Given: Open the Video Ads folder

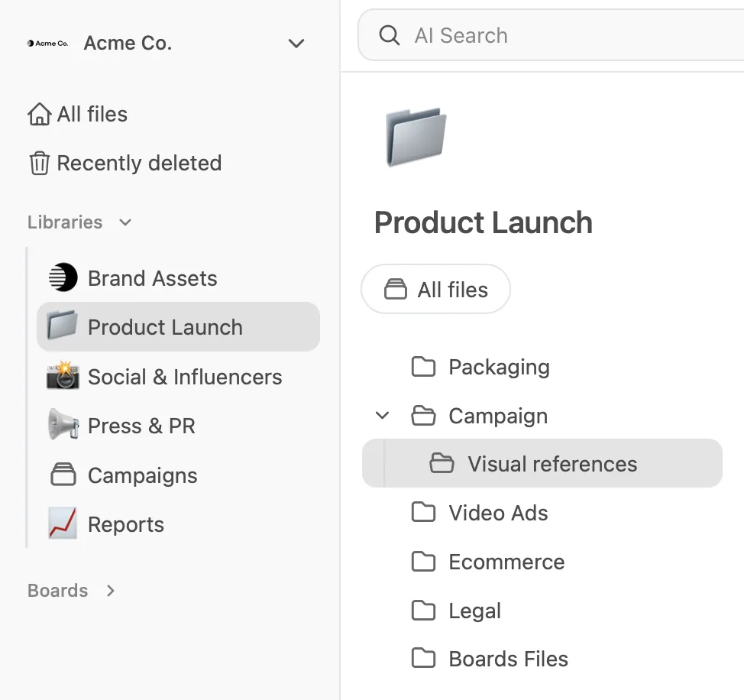Looking at the screenshot, I should 498,513.
